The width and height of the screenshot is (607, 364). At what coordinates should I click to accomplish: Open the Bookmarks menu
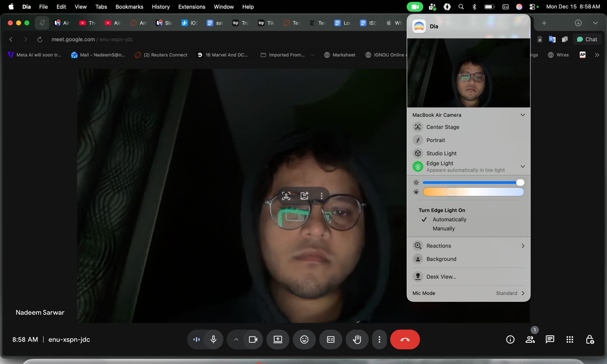(x=129, y=6)
